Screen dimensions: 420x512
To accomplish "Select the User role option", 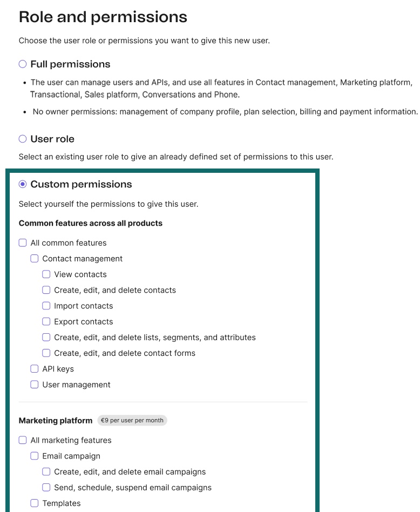I will 22,139.
